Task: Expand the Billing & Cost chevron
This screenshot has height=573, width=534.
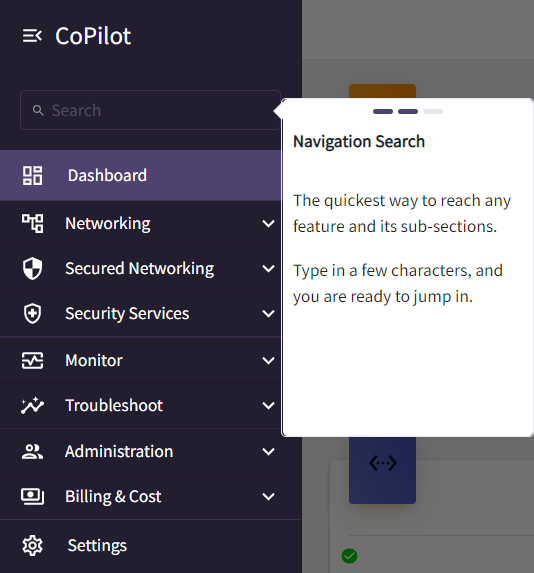Action: coord(269,497)
